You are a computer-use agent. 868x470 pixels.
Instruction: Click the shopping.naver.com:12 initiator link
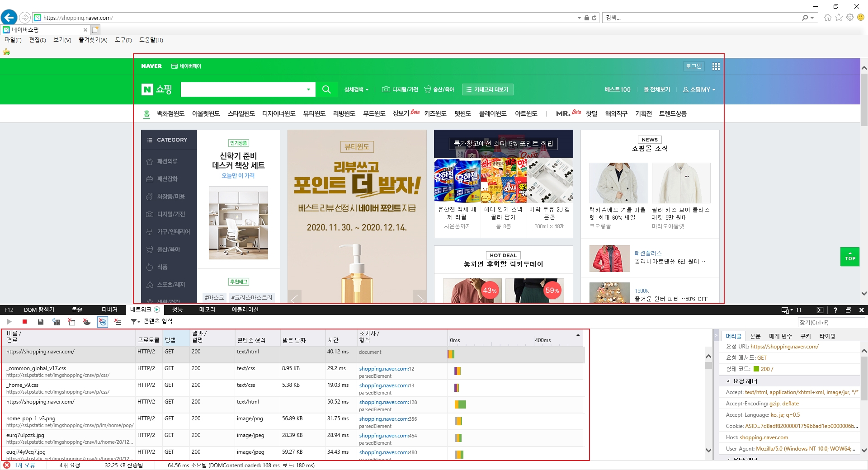pyautogui.click(x=387, y=369)
